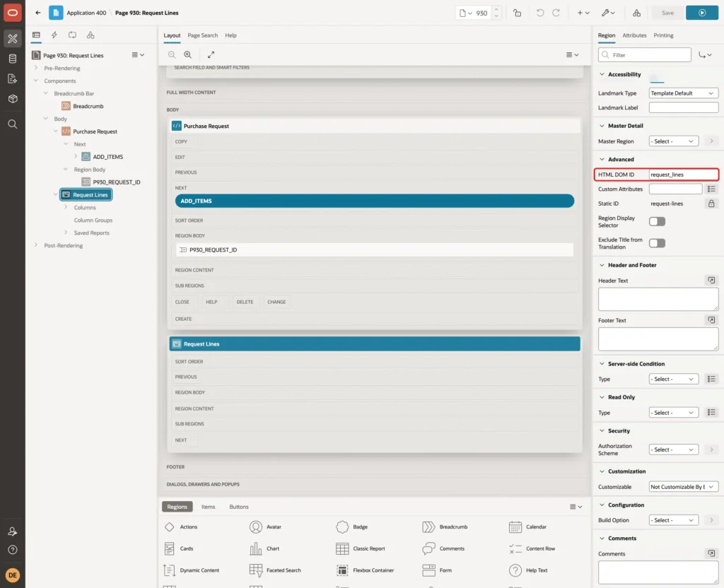Pick the Faceted Search region type
The height and width of the screenshot is (588, 724).
pyautogui.click(x=275, y=570)
